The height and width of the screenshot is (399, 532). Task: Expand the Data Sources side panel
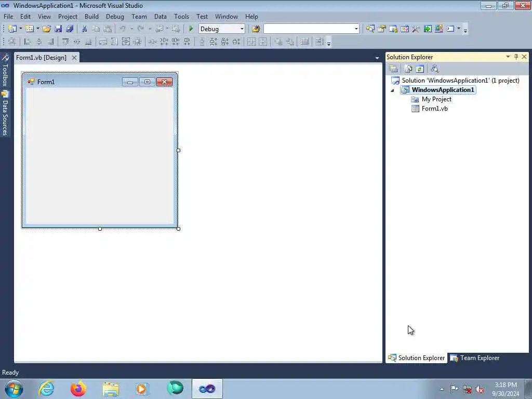(5, 114)
